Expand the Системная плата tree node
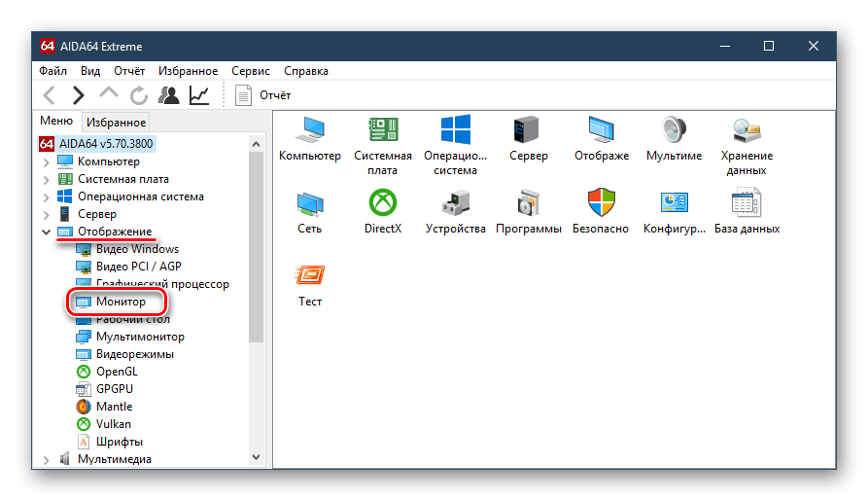 point(46,180)
